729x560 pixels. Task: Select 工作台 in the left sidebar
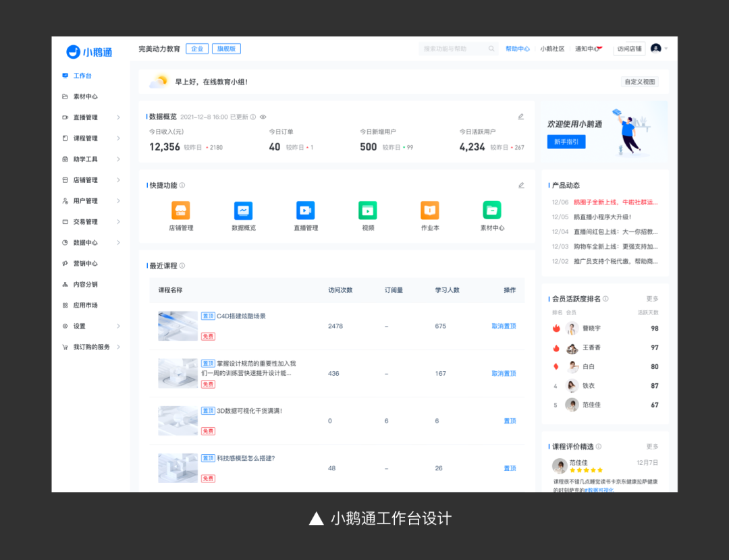[x=82, y=76]
